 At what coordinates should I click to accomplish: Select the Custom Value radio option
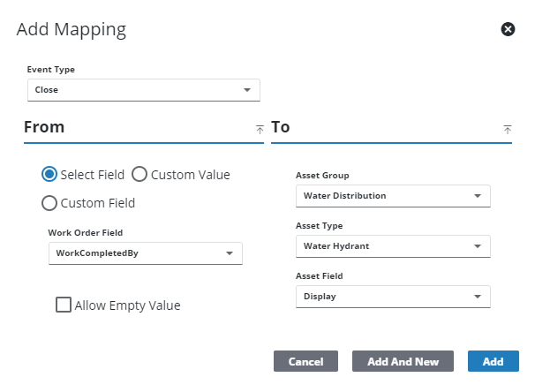tap(139, 175)
